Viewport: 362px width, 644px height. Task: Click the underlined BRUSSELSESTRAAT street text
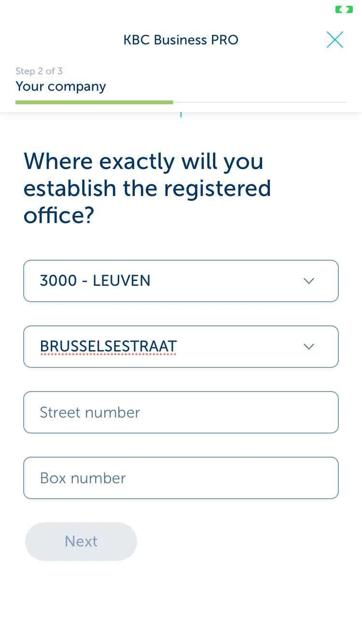coord(108,347)
